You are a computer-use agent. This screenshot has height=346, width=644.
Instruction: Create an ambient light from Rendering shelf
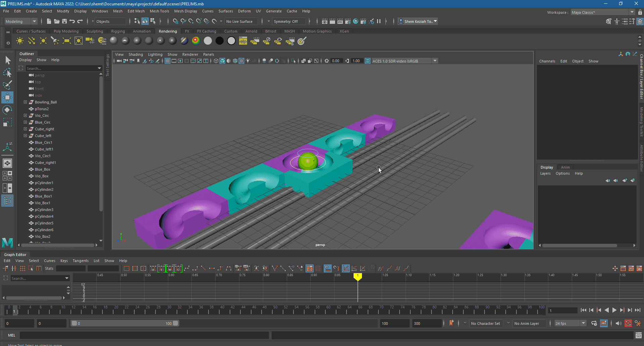click(x=20, y=41)
